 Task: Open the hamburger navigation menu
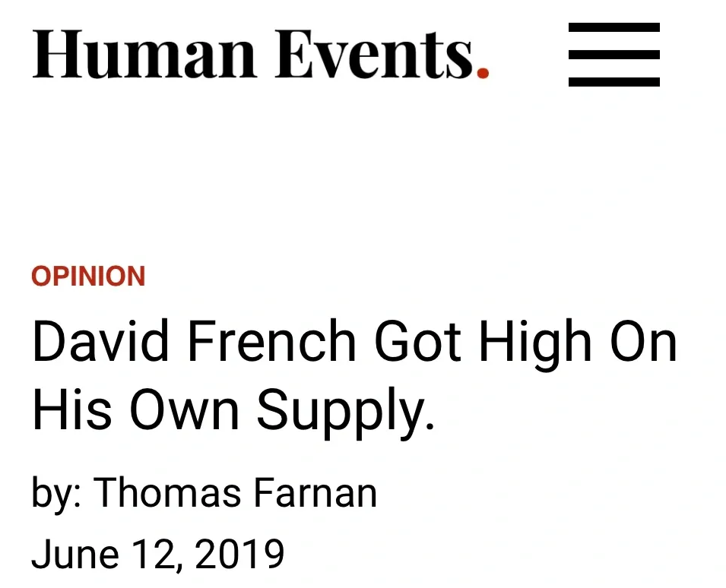tap(613, 55)
